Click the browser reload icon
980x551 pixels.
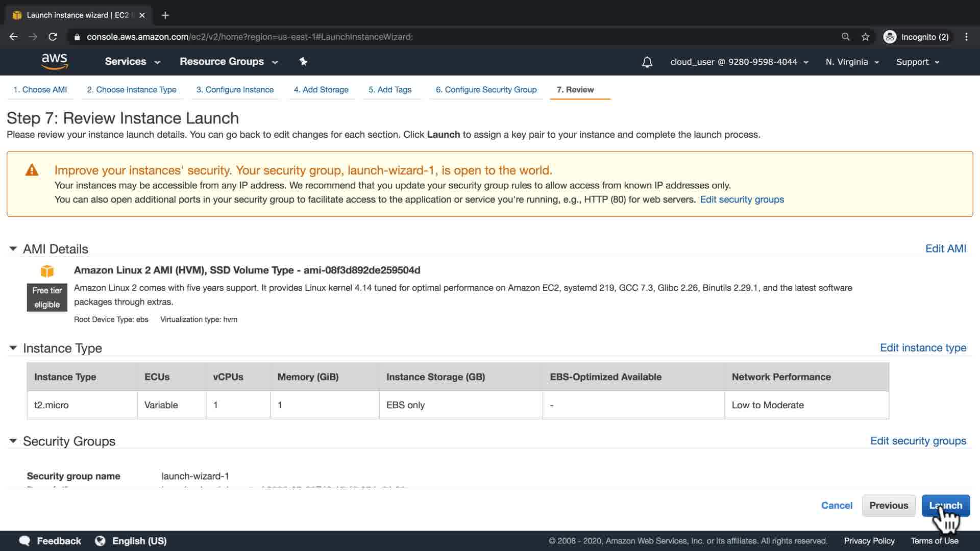tap(53, 37)
